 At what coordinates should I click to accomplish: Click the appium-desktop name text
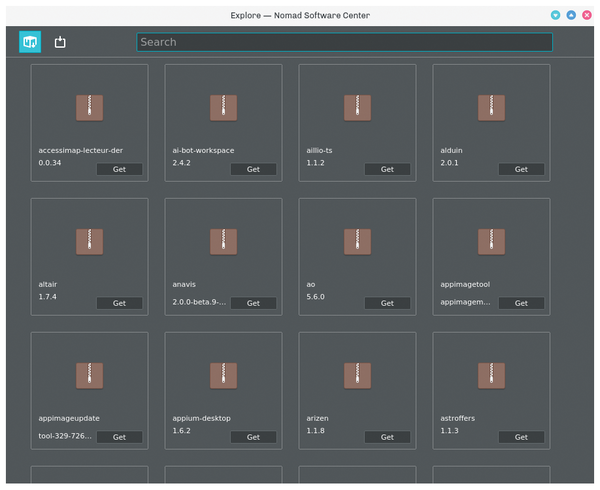point(202,418)
